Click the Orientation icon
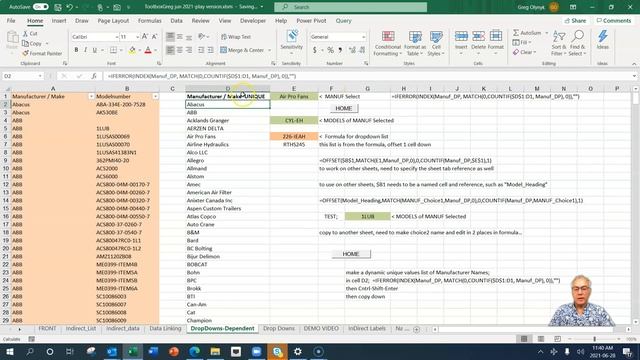640x360 pixels. [202, 37]
